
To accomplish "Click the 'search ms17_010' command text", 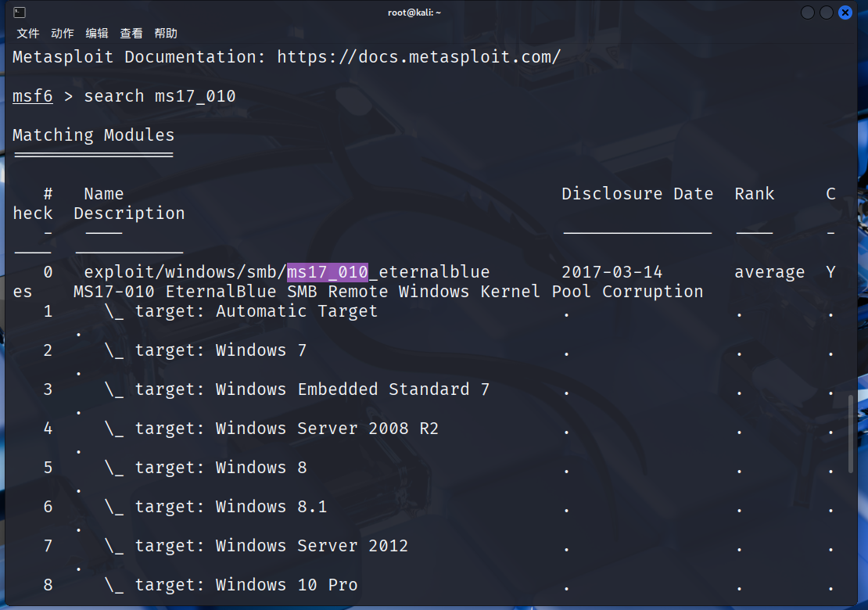I will click(x=160, y=96).
